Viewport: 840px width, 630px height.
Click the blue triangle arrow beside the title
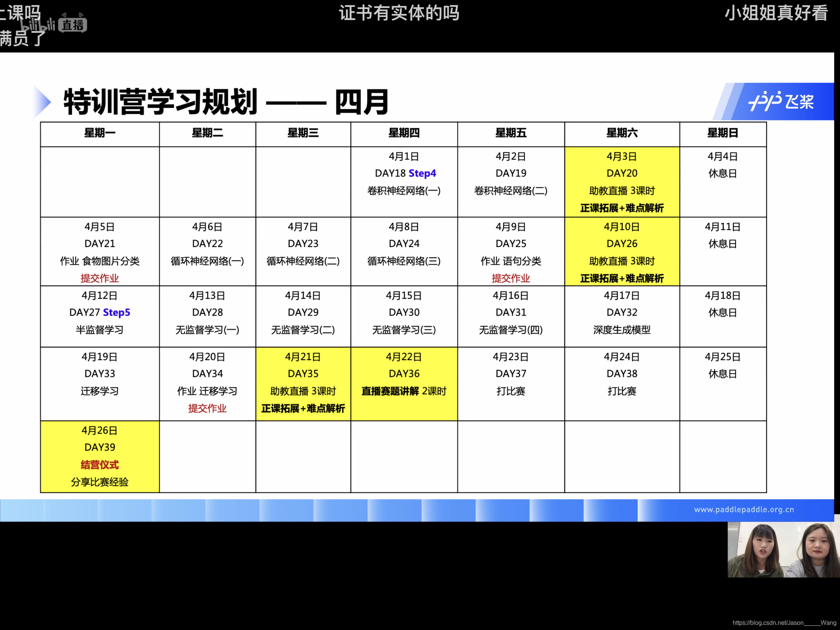tap(42, 101)
